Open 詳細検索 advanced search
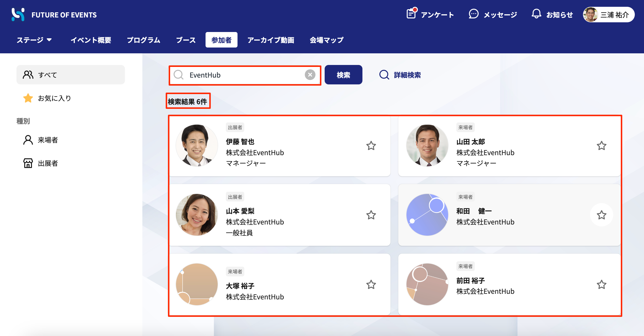 pos(400,75)
